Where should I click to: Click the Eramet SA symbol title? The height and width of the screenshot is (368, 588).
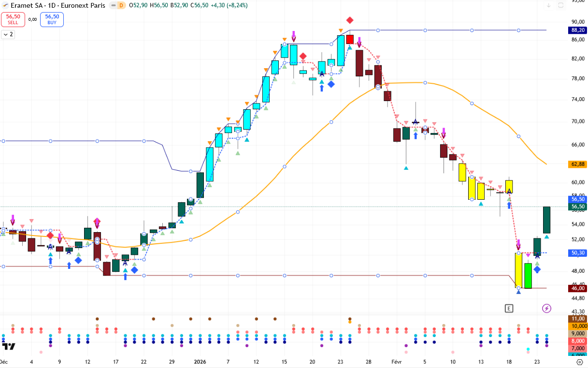[x=26, y=5]
